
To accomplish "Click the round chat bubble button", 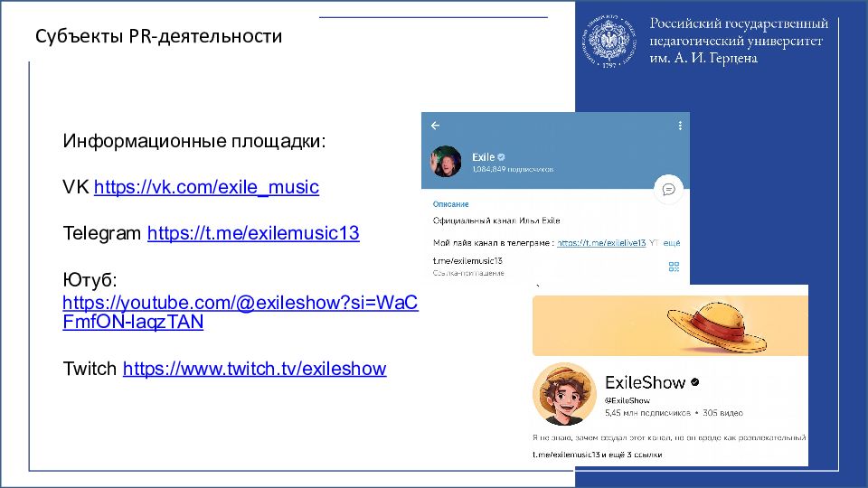I will click(x=669, y=190).
